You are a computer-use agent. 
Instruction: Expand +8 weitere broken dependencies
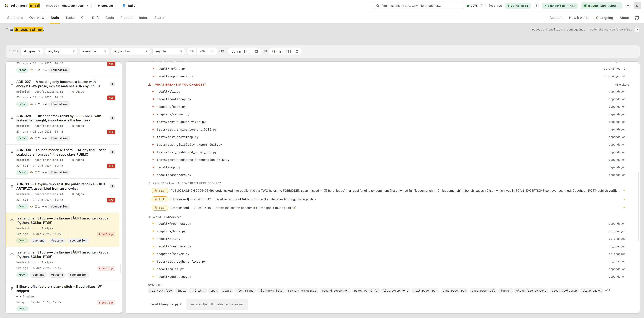[622, 85]
